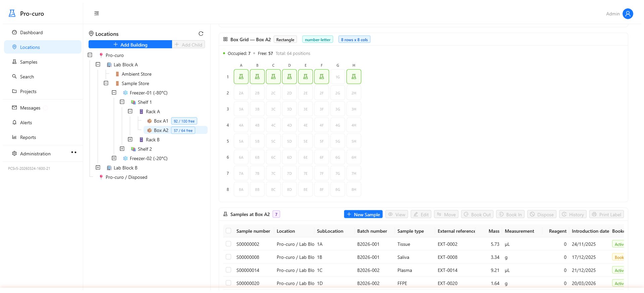Refresh the Locations tree
The height and width of the screenshot is (293, 644).
click(201, 34)
